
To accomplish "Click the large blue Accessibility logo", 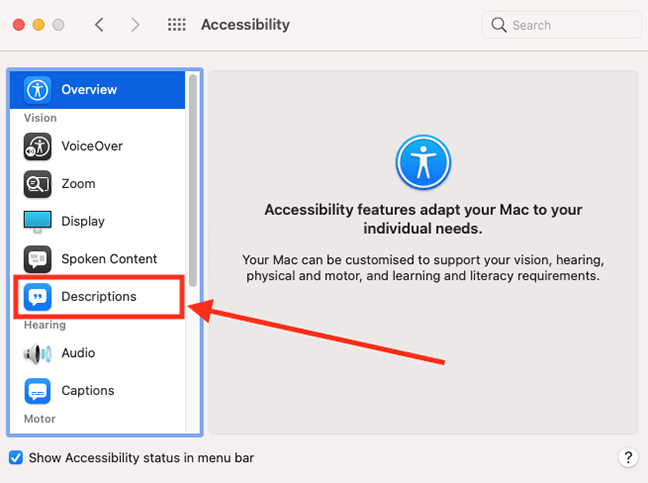I will point(423,162).
